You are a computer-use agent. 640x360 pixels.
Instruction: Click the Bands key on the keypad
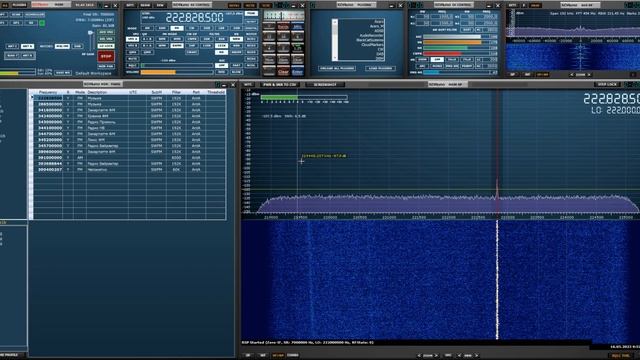pyautogui.click(x=283, y=27)
